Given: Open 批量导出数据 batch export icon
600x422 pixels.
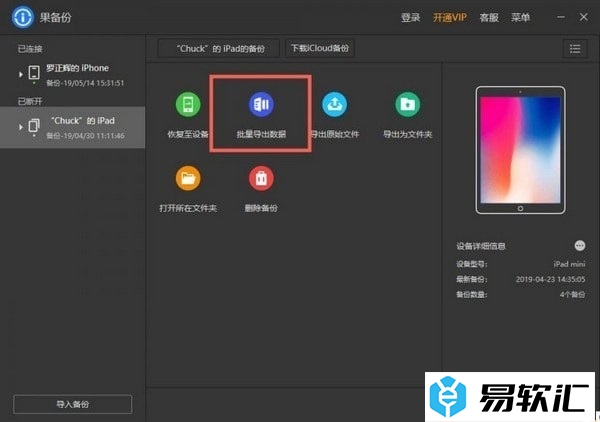Looking at the screenshot, I should click(261, 104).
